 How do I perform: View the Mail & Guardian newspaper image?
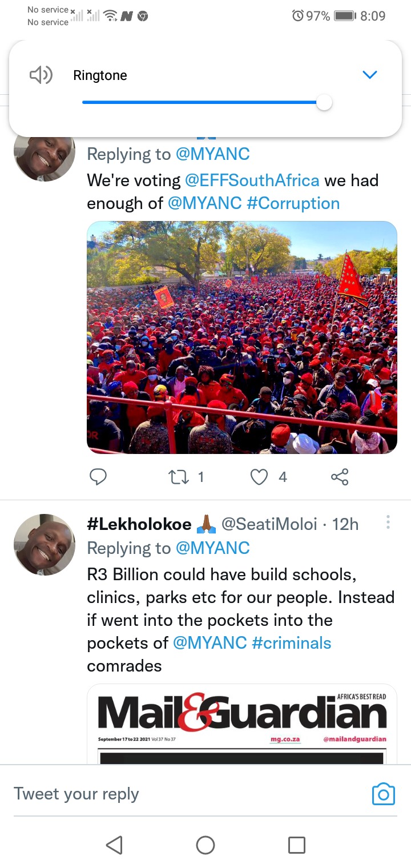tap(242, 724)
